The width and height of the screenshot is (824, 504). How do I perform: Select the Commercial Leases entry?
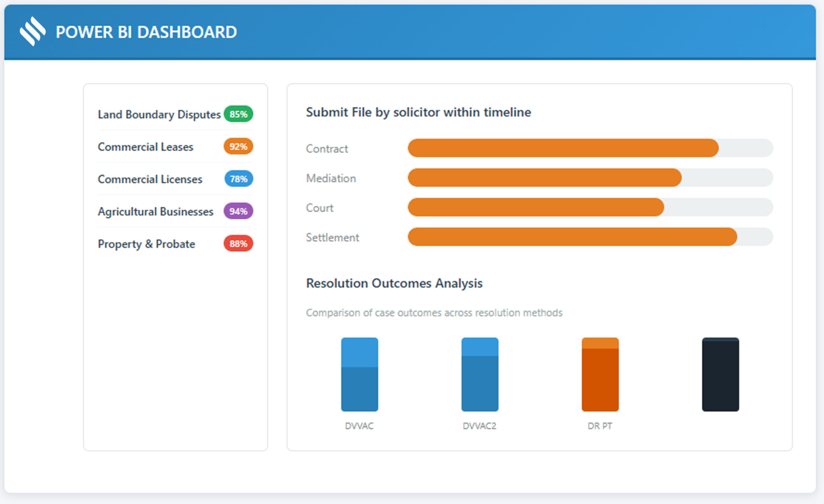coord(145,147)
